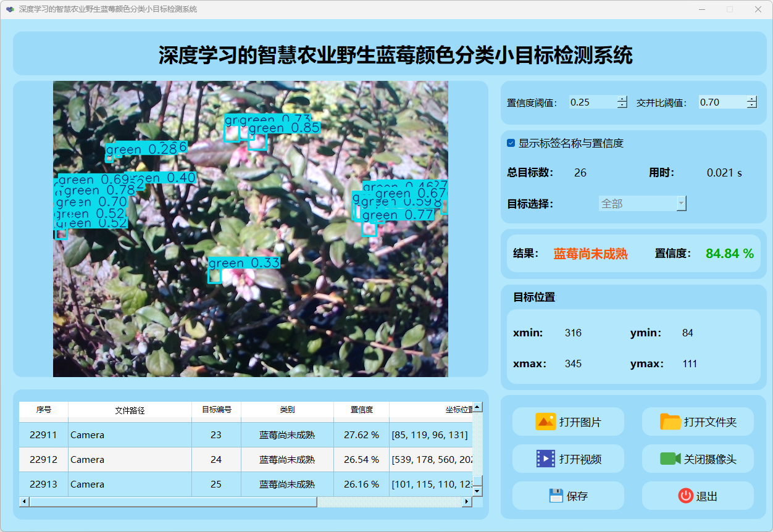
Task: Click the app icon in the title bar
Action: click(10, 9)
